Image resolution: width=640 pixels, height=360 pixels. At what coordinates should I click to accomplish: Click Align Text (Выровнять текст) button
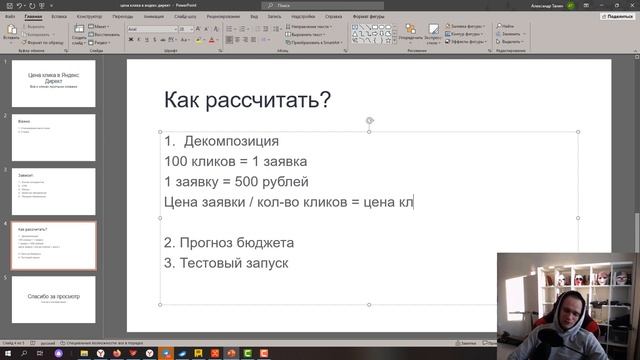tap(306, 34)
